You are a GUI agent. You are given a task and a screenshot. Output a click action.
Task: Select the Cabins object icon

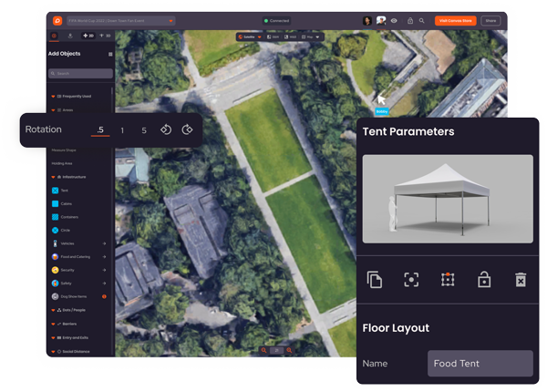coord(55,203)
